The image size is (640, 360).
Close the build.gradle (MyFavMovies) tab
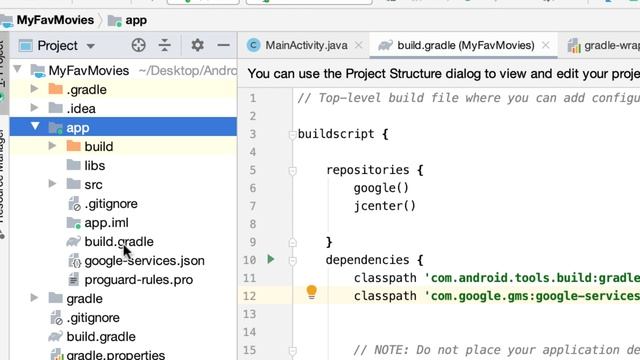(545, 45)
